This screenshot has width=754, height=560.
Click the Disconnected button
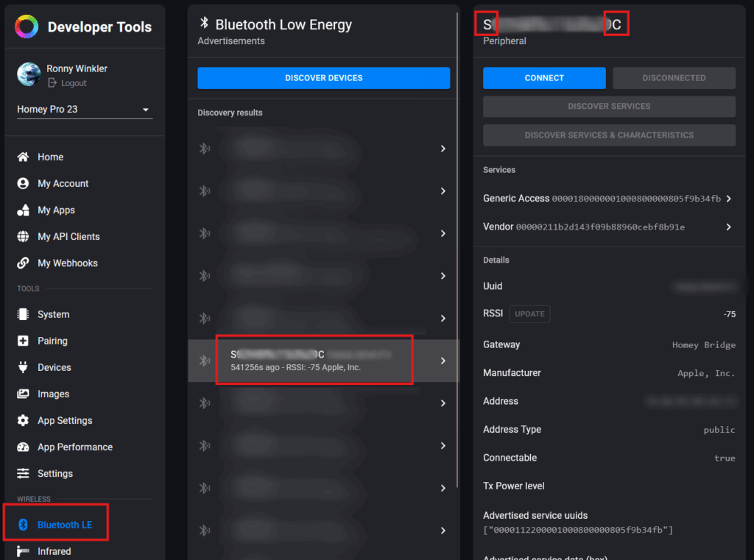pos(674,78)
